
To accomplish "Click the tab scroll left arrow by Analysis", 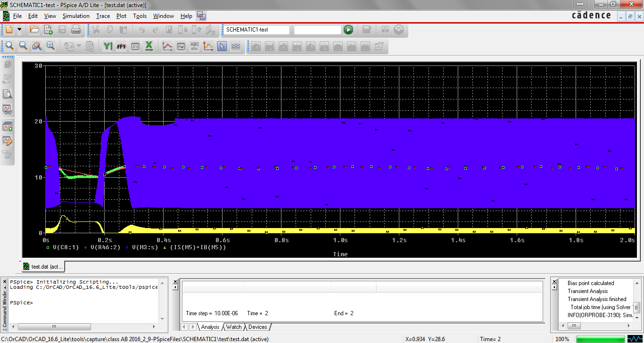I will (185, 327).
